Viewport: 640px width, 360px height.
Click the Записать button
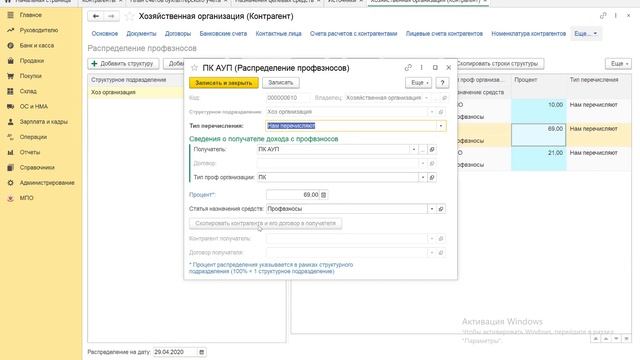point(281,83)
